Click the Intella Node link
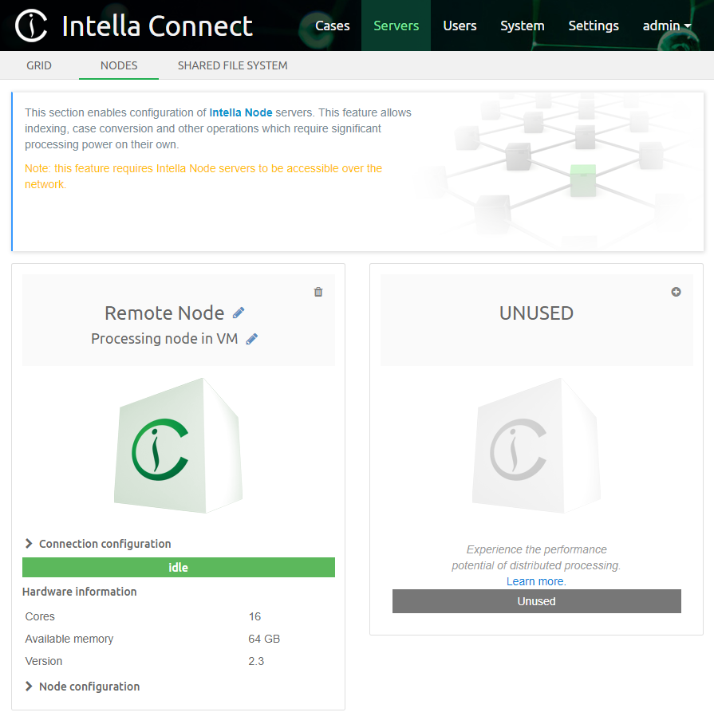This screenshot has height=728, width=714. pos(241,112)
